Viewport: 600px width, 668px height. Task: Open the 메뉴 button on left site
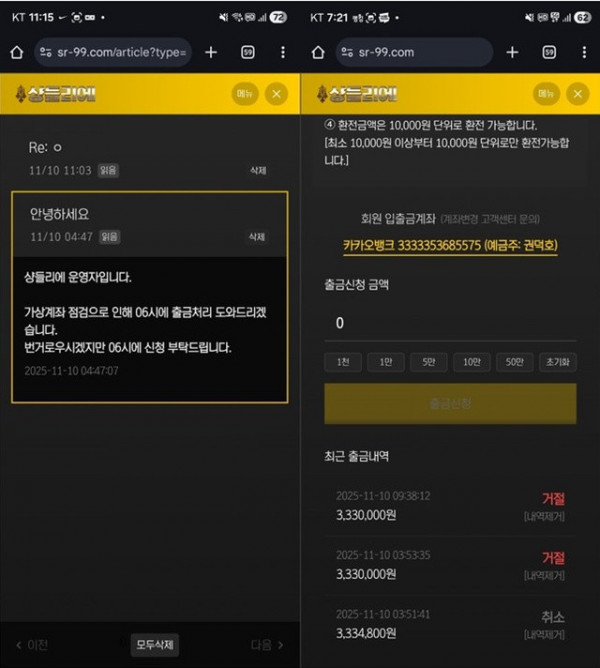(x=245, y=95)
